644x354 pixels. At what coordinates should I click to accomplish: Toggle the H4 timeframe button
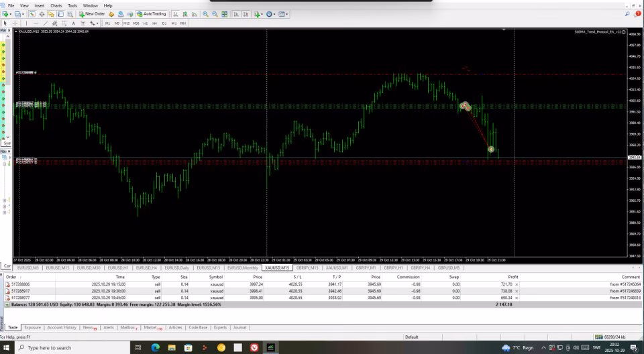154,23
